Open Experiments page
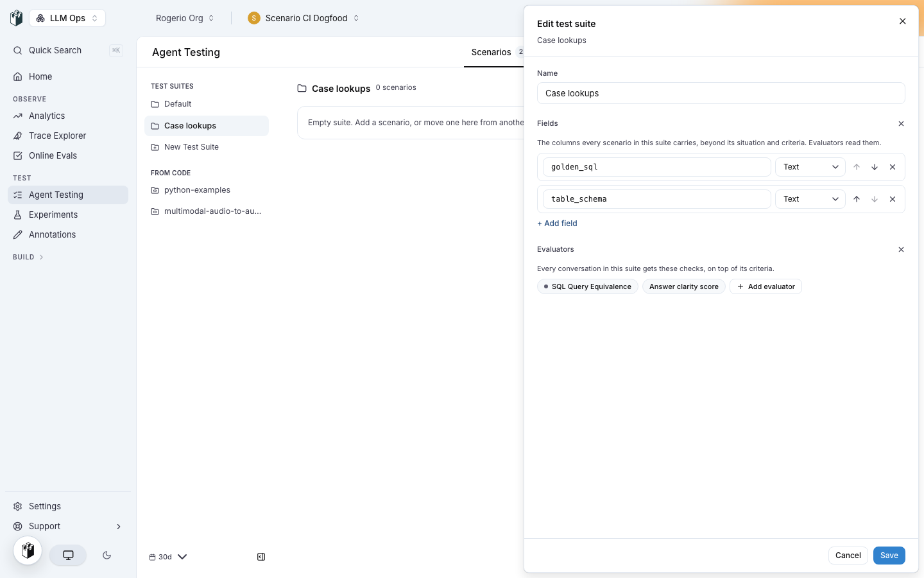Image resolution: width=924 pixels, height=578 pixels. (68, 215)
